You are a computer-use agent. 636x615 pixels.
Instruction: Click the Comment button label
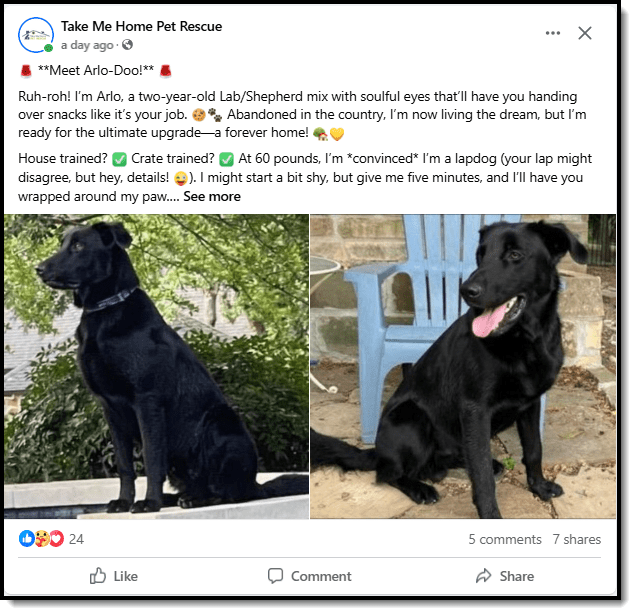pyautogui.click(x=321, y=576)
